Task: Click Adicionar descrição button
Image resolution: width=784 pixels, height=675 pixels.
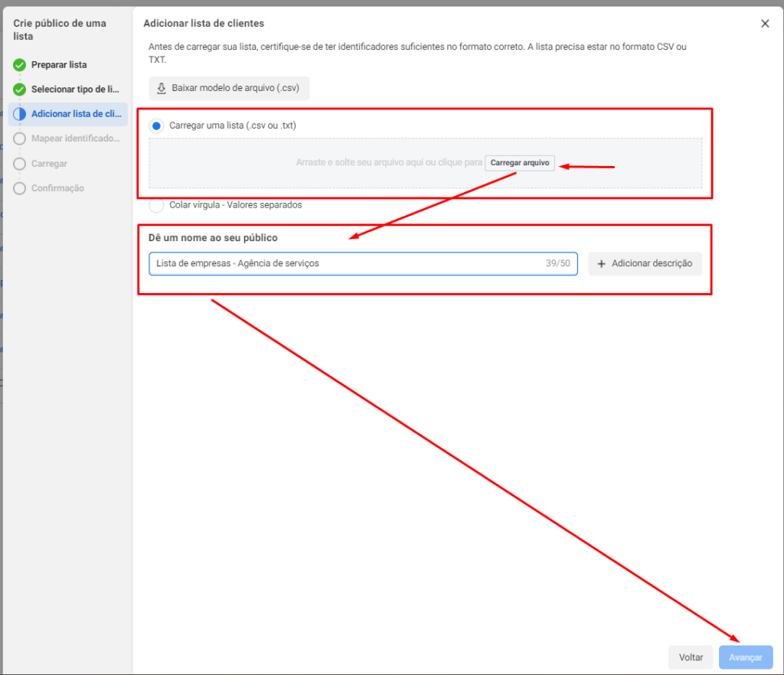Action: tap(645, 263)
